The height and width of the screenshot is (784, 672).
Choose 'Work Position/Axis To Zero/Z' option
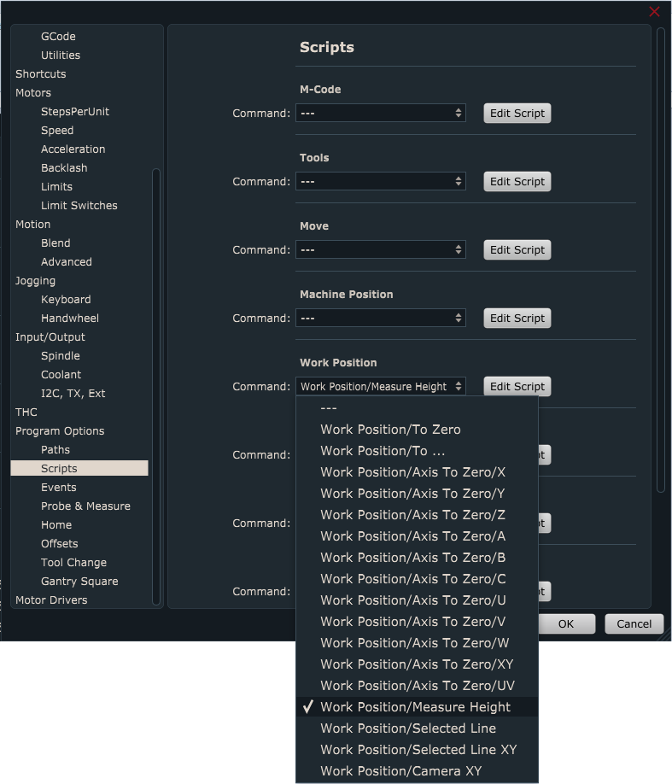(412, 515)
